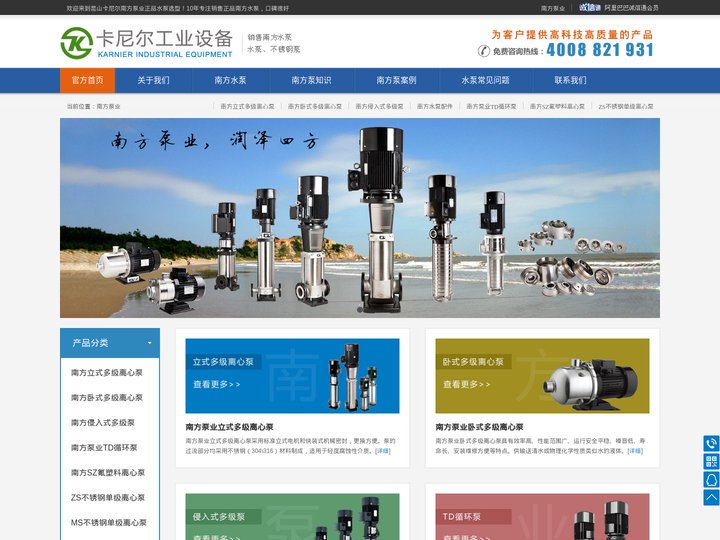Open sub-nav 南方SZ氟塑料离心泵
The height and width of the screenshot is (540, 720).
(557, 107)
